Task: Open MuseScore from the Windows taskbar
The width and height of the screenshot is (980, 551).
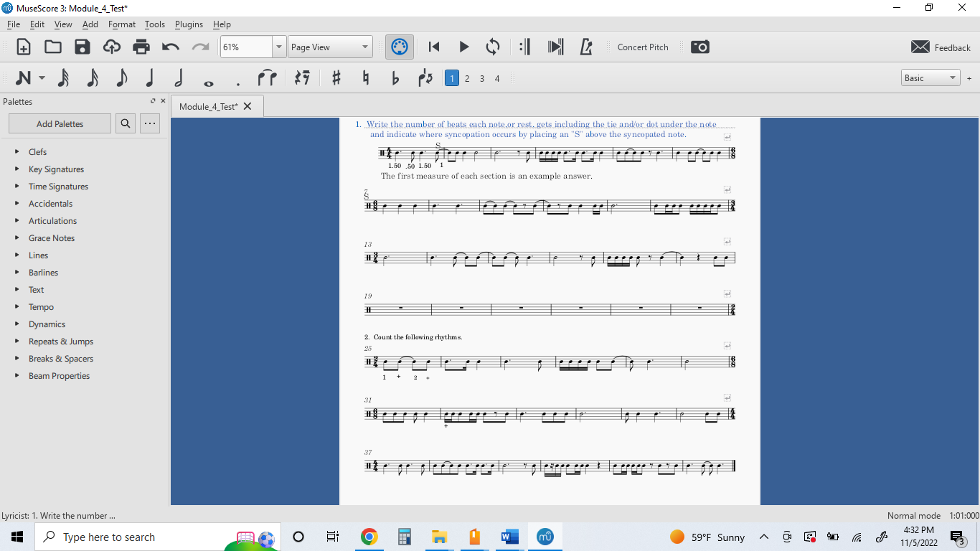Action: click(545, 537)
